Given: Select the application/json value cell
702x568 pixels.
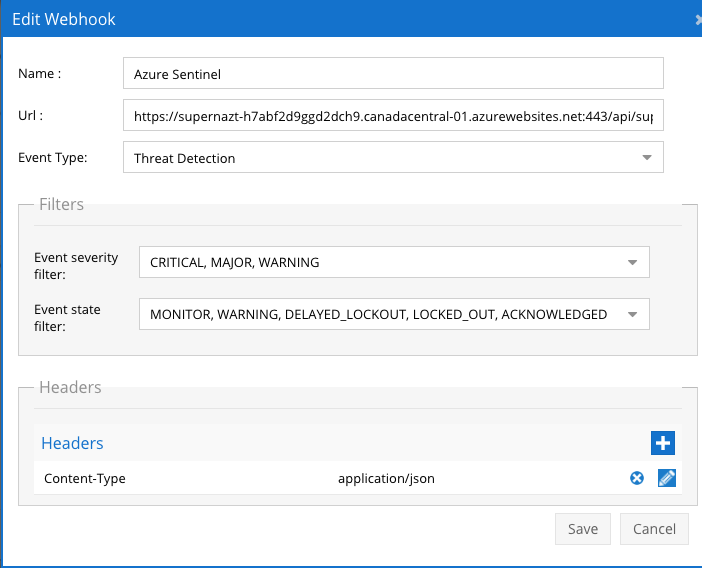Looking at the screenshot, I should tap(386, 479).
